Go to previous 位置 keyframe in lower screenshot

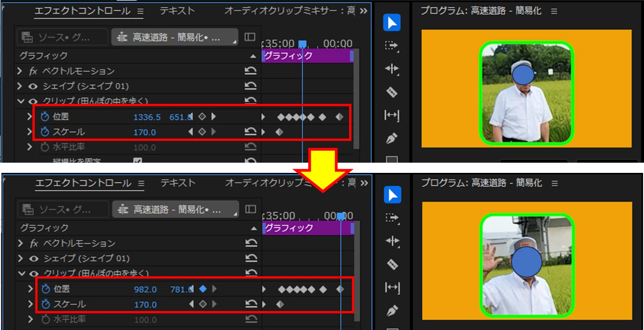click(191, 289)
